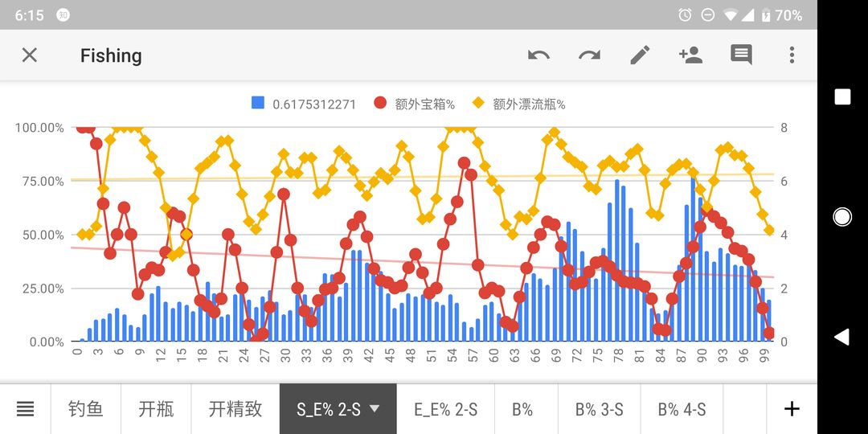Tap the Wi-Fi status icon
This screenshot has width=868, height=434.
pos(730,15)
